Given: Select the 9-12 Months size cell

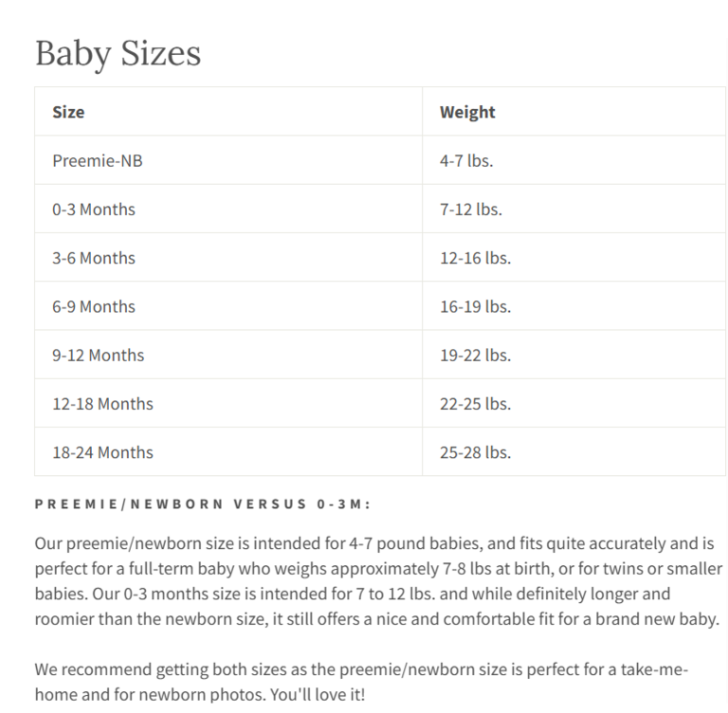Looking at the screenshot, I should (x=99, y=355).
